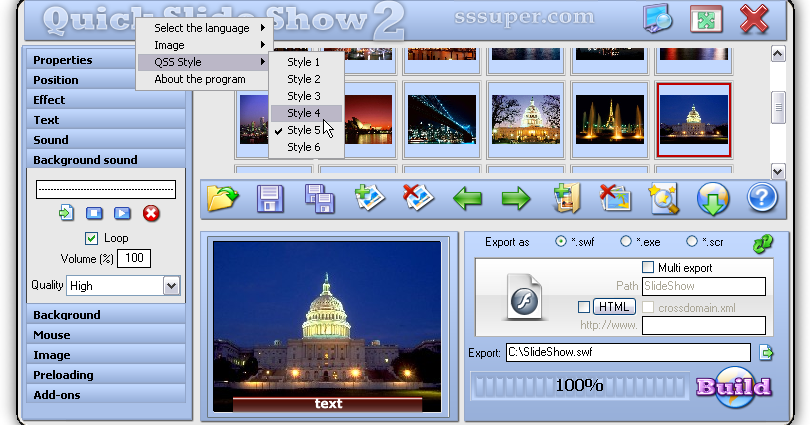Screen dimensions: 810x425
Task: Collapse the Background sound section header
Action: [106, 160]
